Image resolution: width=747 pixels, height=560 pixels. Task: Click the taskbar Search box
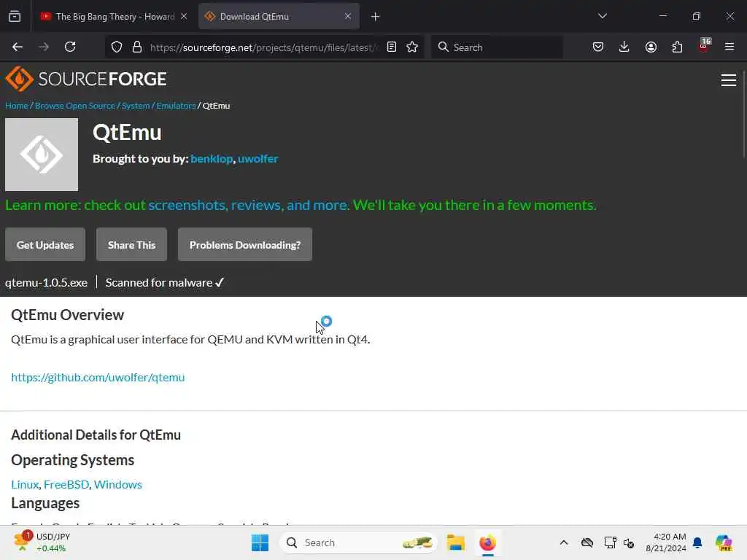[x=358, y=542]
